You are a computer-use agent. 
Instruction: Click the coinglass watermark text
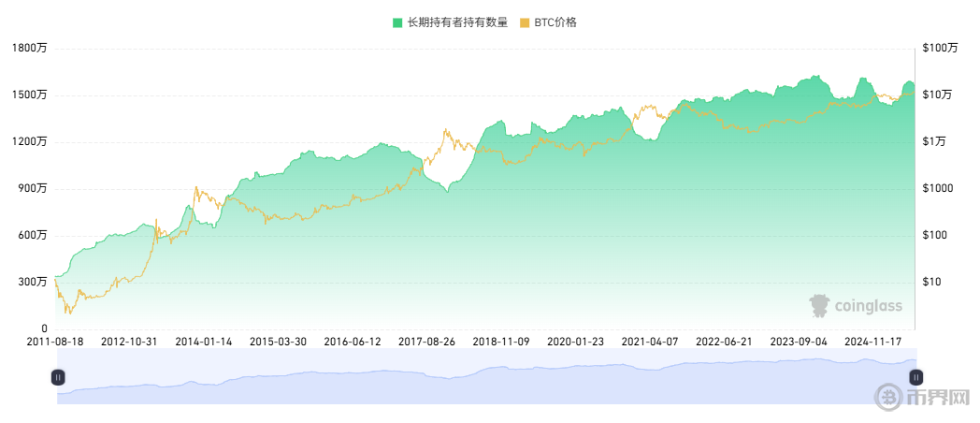point(870,305)
